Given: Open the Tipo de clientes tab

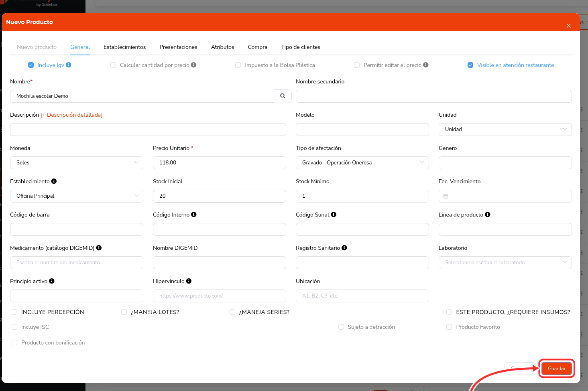Looking at the screenshot, I should click(x=301, y=47).
